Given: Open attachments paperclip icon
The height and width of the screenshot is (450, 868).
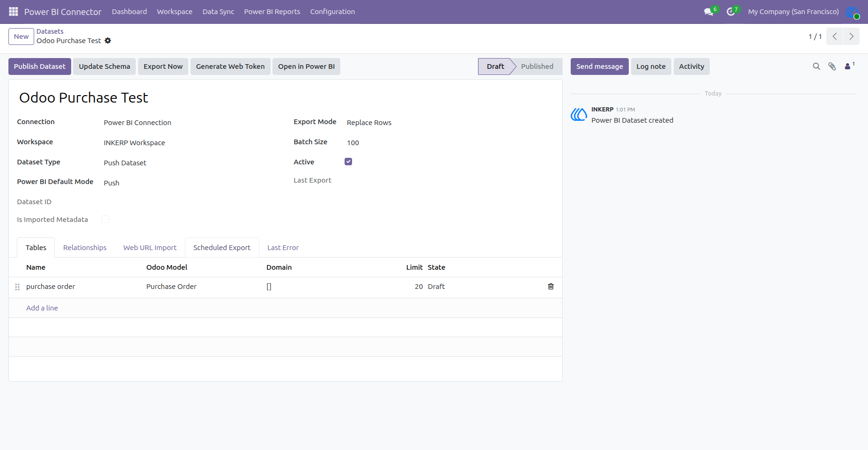Looking at the screenshot, I should click(x=832, y=66).
